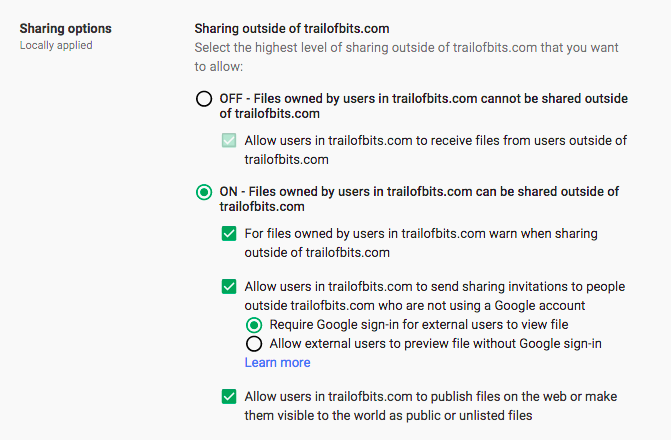Image resolution: width=671 pixels, height=440 pixels.
Task: Disable the send sharing invitations checkbox
Action: click(229, 287)
